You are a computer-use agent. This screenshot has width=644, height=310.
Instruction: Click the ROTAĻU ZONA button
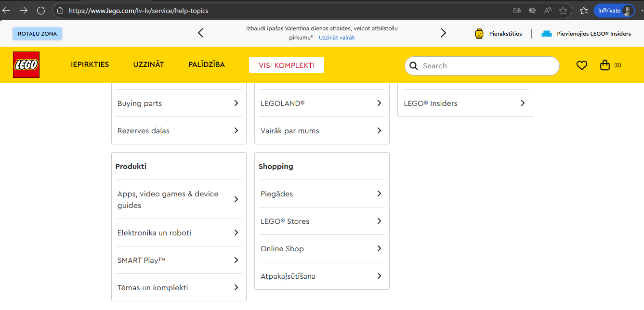tap(38, 34)
